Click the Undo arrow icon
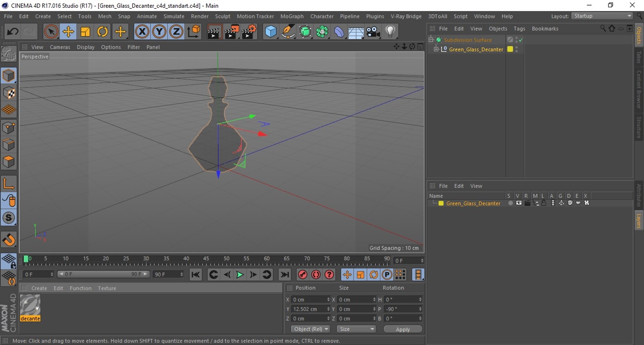The height and width of the screenshot is (345, 644). click(13, 32)
